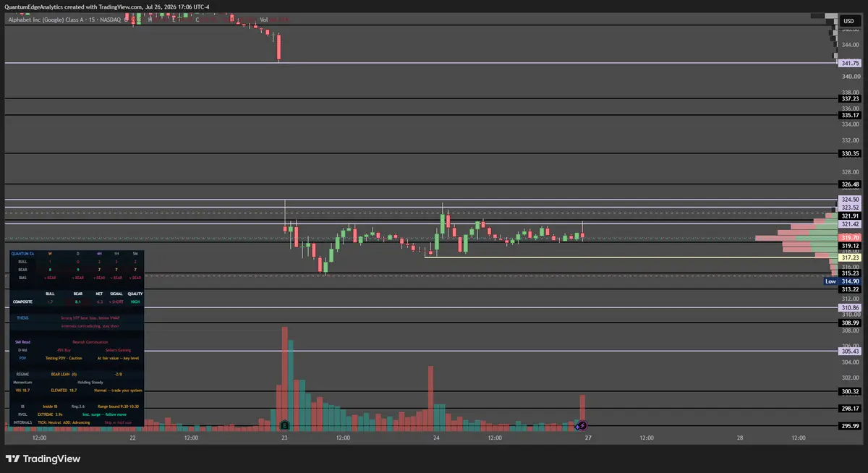Click the 300.32 price level label
The image size is (868, 473).
850,391
